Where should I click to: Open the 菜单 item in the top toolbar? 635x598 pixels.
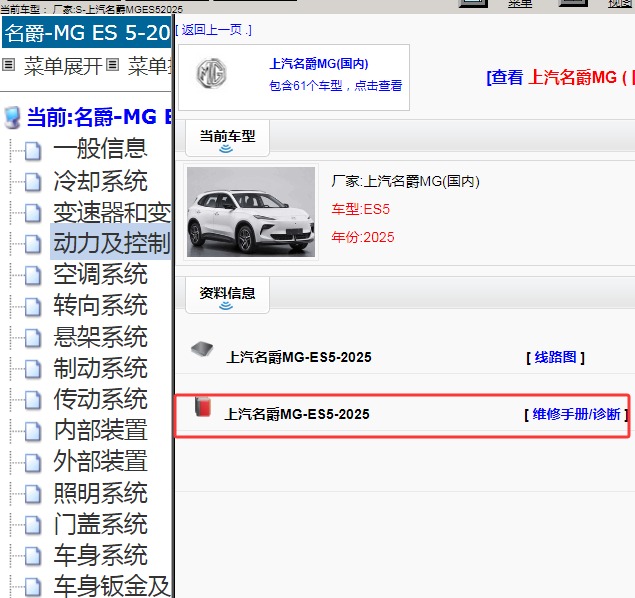(520, 4)
